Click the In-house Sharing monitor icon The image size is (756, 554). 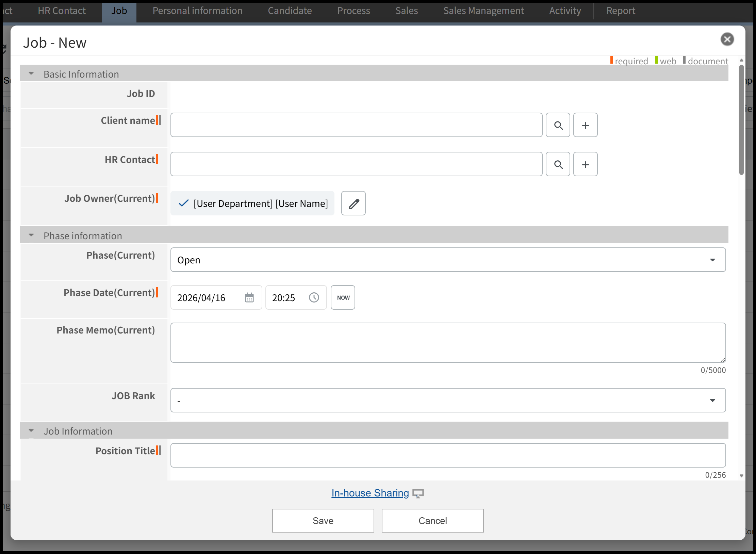pos(418,493)
